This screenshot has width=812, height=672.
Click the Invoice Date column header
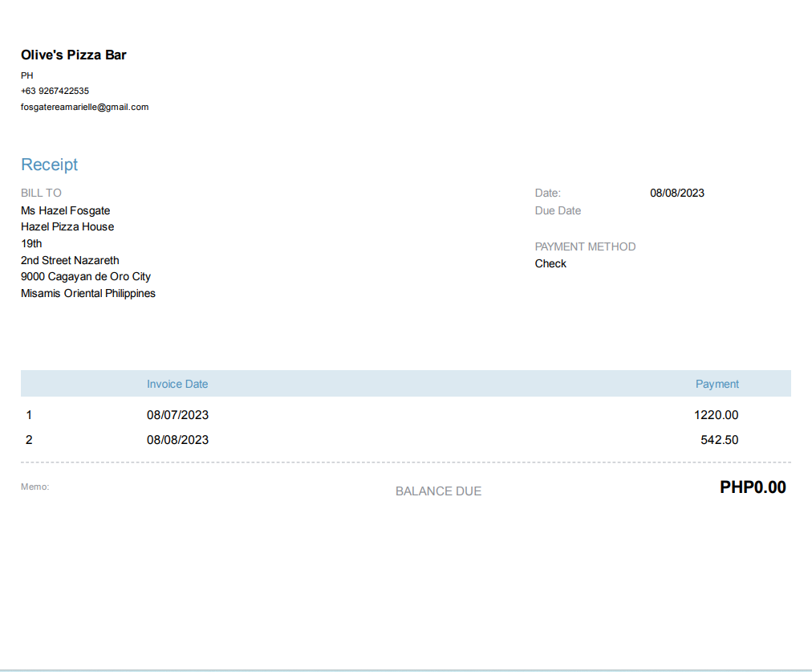(177, 384)
